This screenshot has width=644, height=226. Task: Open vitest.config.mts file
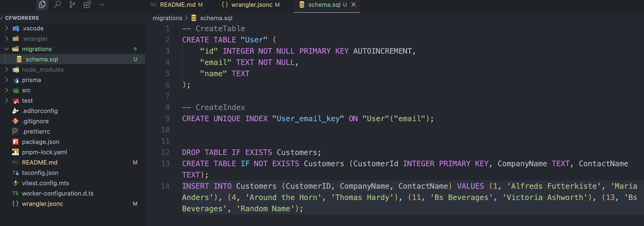45,183
